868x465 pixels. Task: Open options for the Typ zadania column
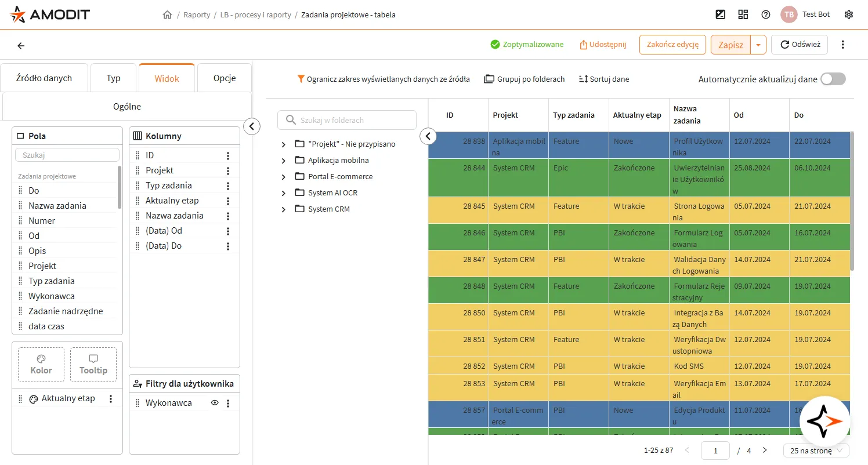[228, 186]
